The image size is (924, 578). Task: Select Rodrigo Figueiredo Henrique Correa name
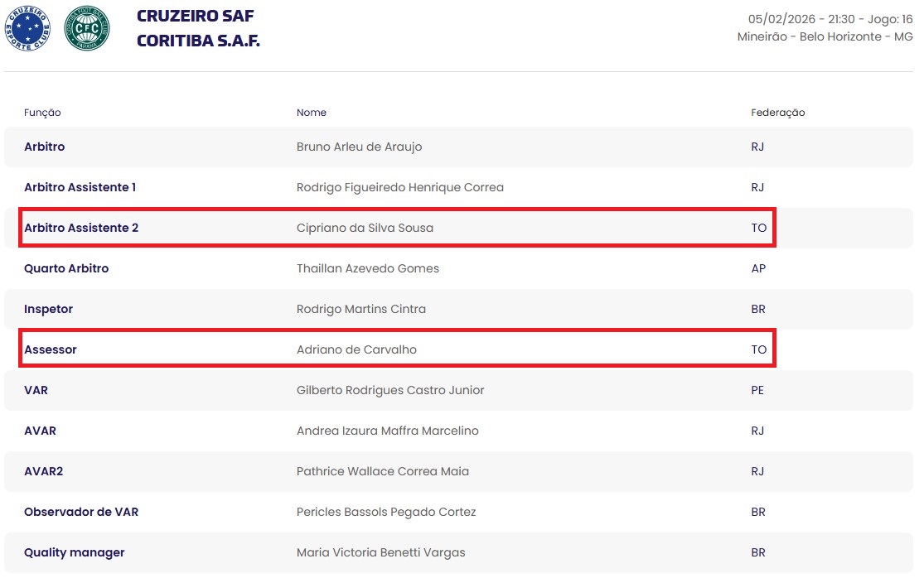point(399,187)
